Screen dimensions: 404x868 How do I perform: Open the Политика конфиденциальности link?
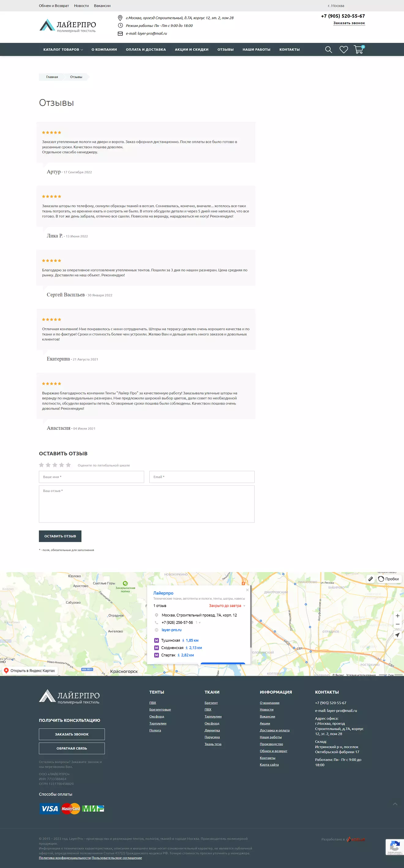click(65, 858)
